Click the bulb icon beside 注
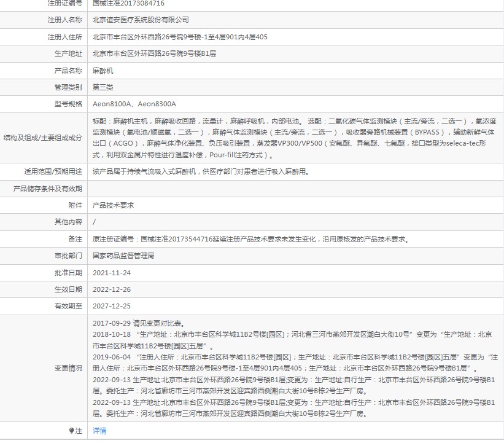Image resolution: width=504 pixels, height=443 pixels. (72, 431)
